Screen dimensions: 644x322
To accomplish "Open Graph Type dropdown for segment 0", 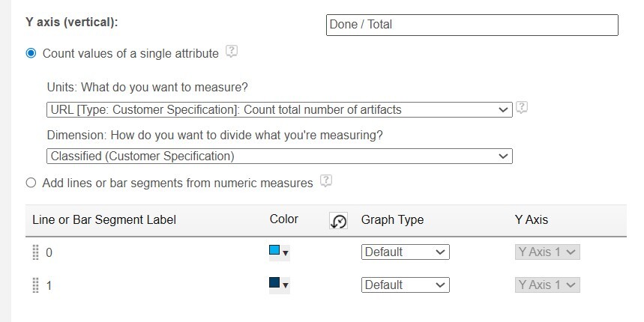I will pyautogui.click(x=405, y=252).
